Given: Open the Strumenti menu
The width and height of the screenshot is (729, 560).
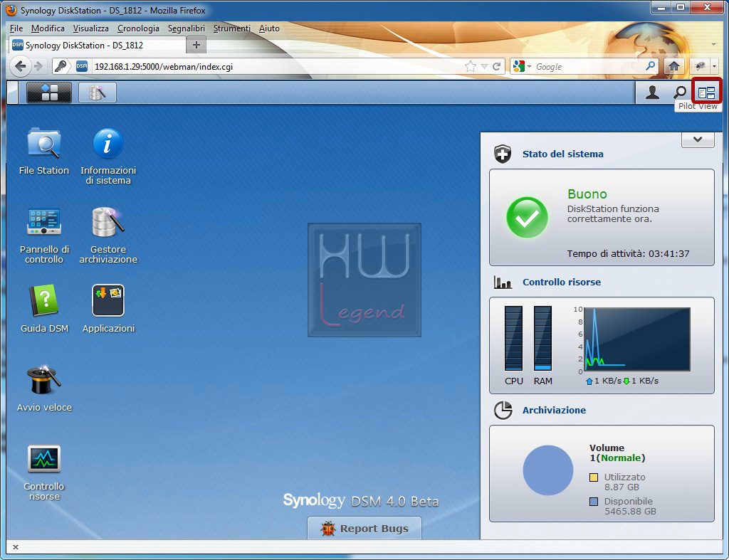Looking at the screenshot, I should pos(231,28).
